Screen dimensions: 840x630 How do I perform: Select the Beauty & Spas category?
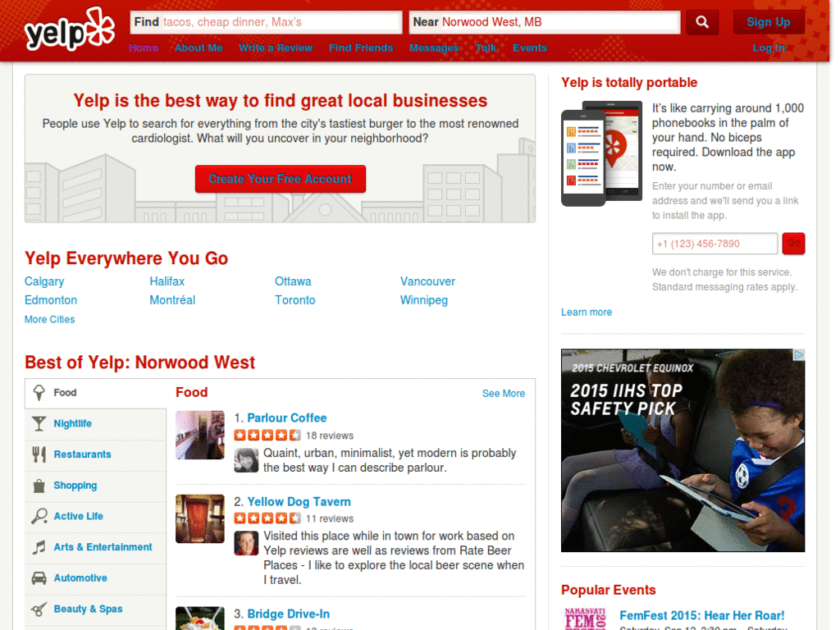tap(95, 609)
